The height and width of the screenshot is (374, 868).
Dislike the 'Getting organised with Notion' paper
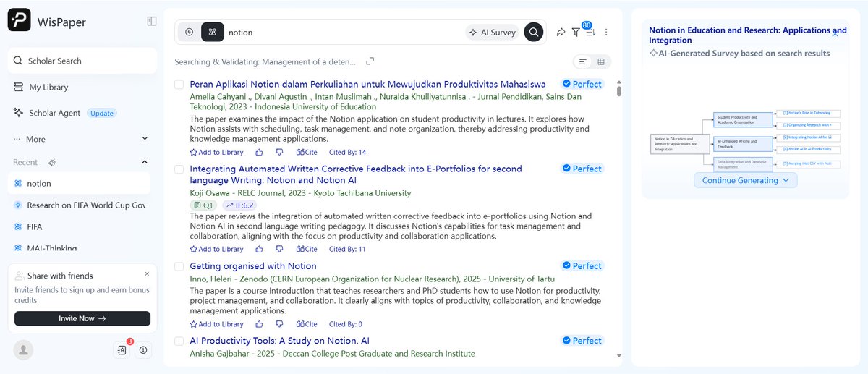(x=279, y=324)
